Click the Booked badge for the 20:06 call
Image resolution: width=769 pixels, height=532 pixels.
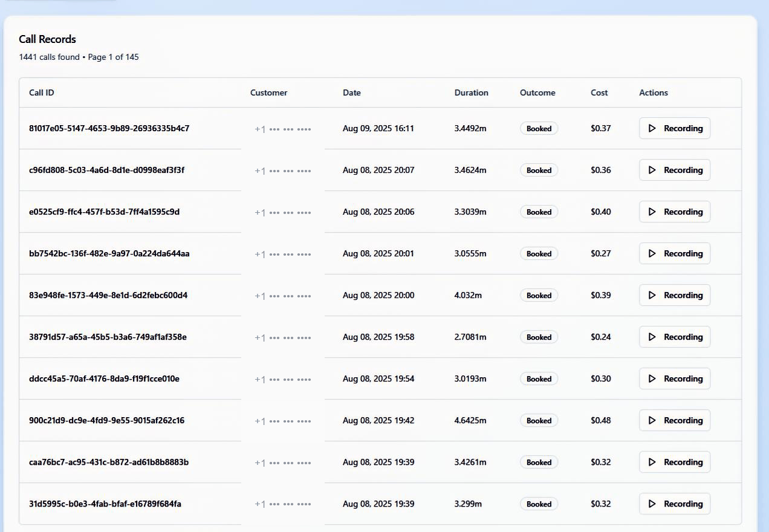click(x=539, y=212)
